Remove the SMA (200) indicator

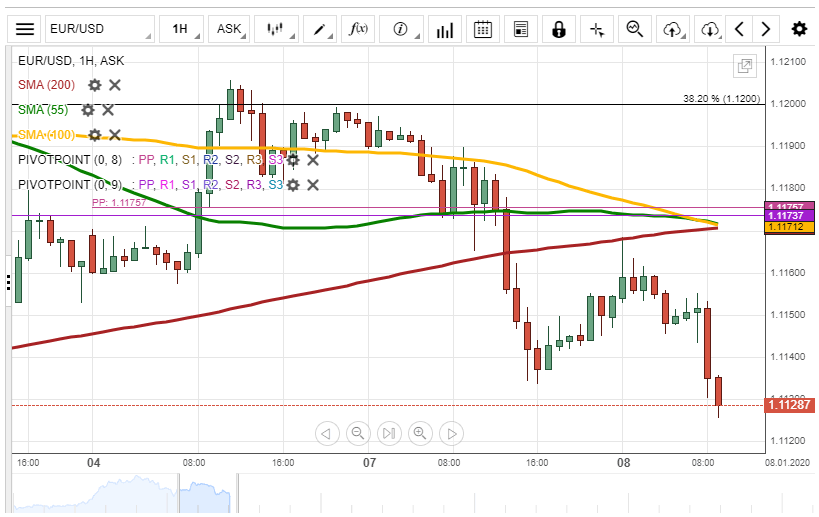pyautogui.click(x=115, y=85)
